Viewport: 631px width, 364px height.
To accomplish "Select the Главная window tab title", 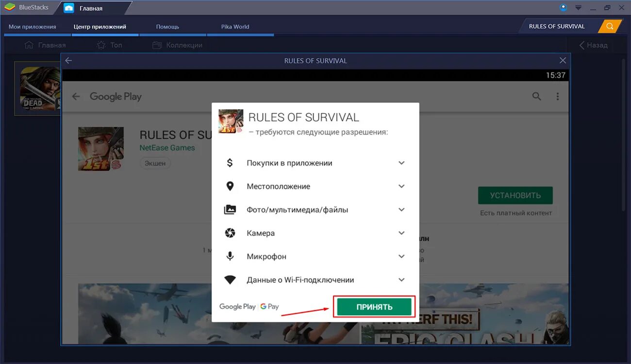I will [x=91, y=8].
